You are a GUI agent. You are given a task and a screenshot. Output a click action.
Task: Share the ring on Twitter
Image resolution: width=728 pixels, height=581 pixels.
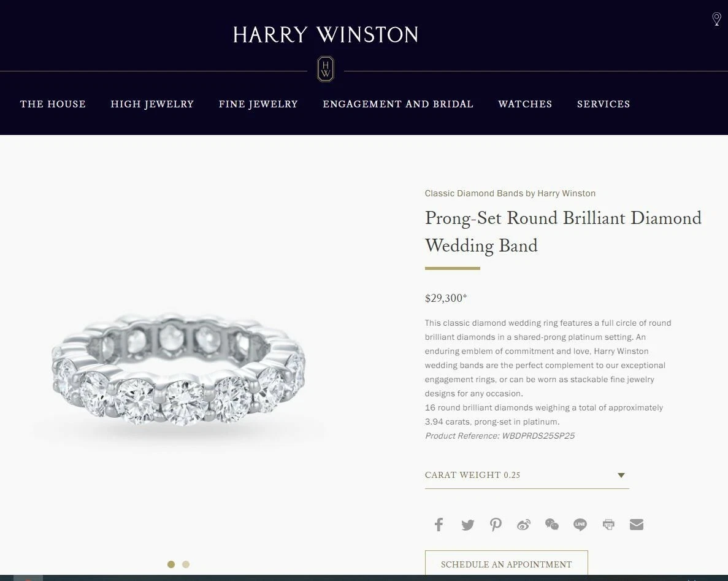pyautogui.click(x=467, y=525)
